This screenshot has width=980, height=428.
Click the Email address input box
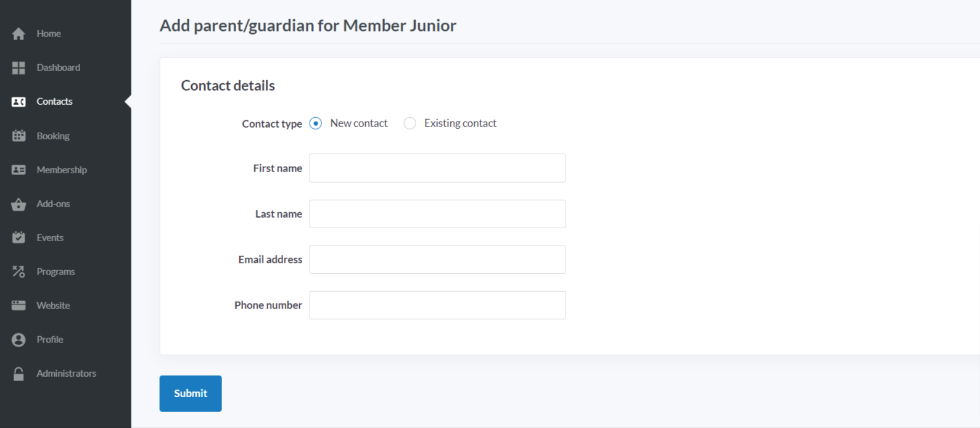(437, 260)
